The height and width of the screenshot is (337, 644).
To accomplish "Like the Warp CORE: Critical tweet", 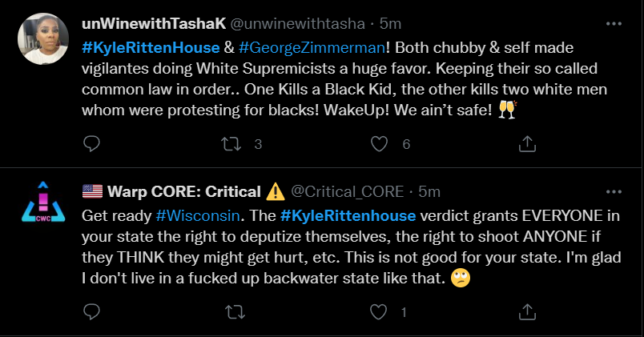I will pyautogui.click(x=380, y=311).
